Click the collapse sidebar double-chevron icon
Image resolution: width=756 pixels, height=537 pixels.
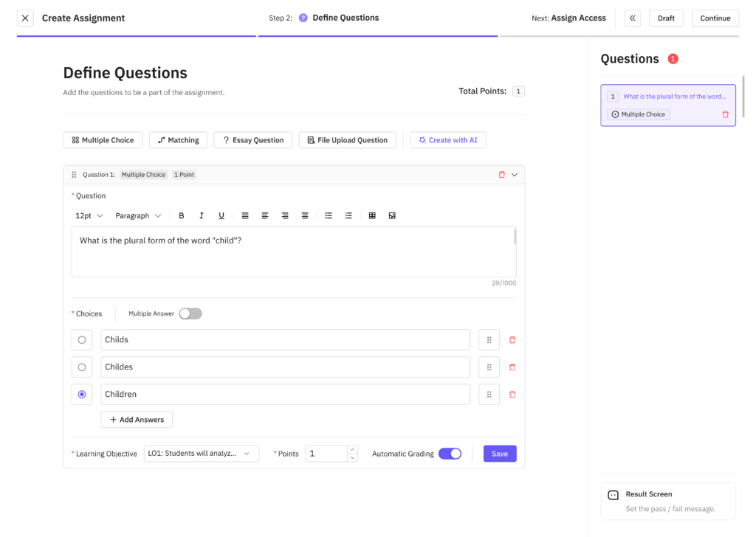point(633,18)
